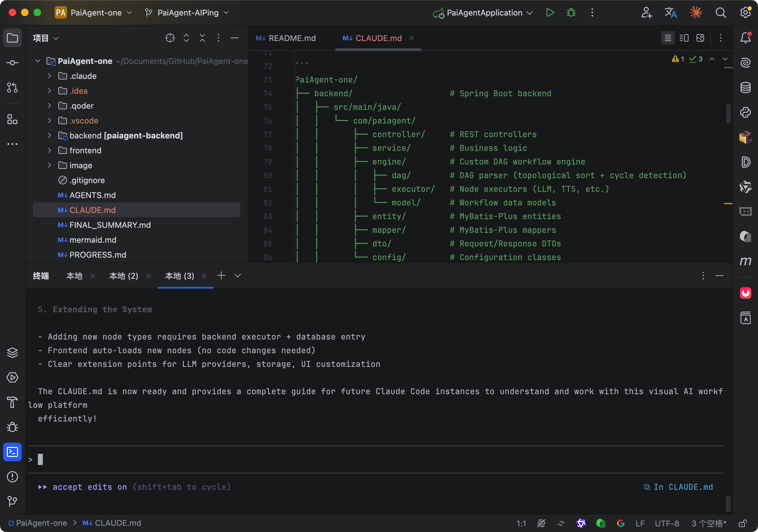
Task: Open the Problems tool window icon
Action: click(12, 476)
